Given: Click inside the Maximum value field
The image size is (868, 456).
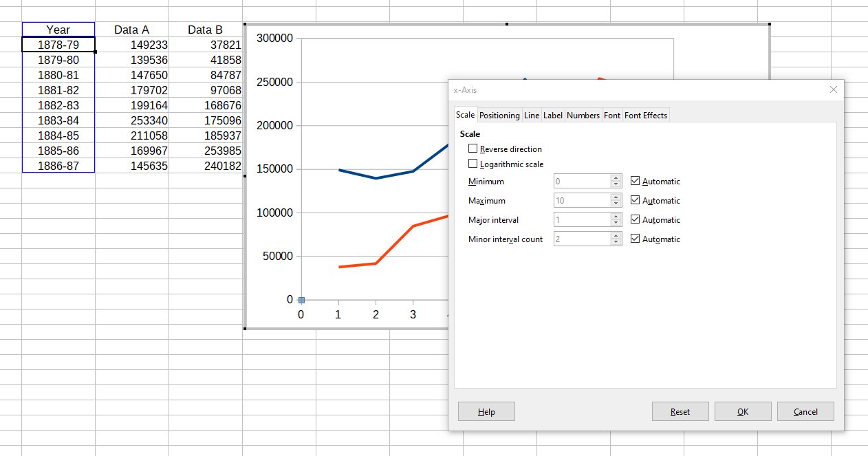Looking at the screenshot, I should (581, 199).
